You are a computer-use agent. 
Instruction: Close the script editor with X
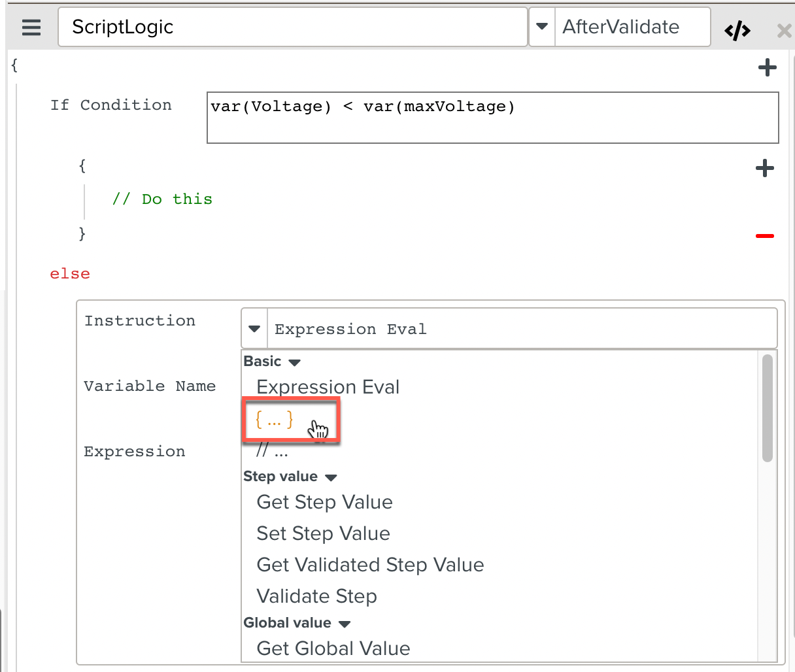(x=783, y=30)
